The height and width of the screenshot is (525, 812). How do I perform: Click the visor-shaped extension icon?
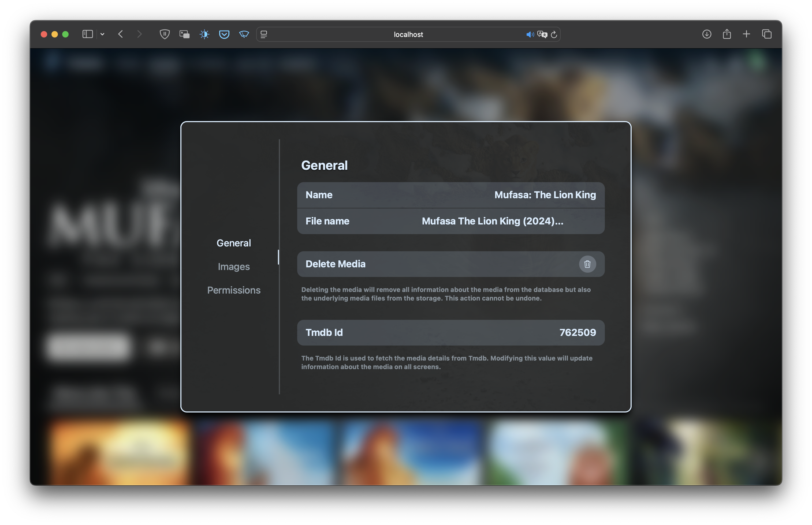(244, 34)
